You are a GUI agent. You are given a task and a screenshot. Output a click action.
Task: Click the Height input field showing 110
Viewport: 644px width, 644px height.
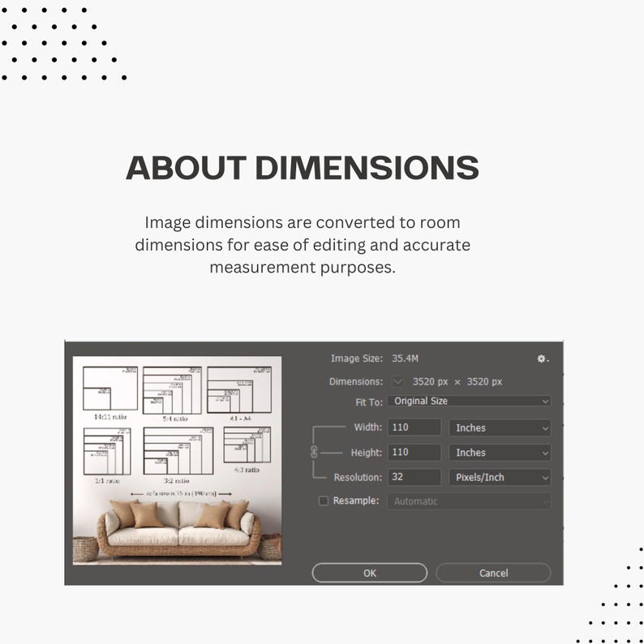414,453
